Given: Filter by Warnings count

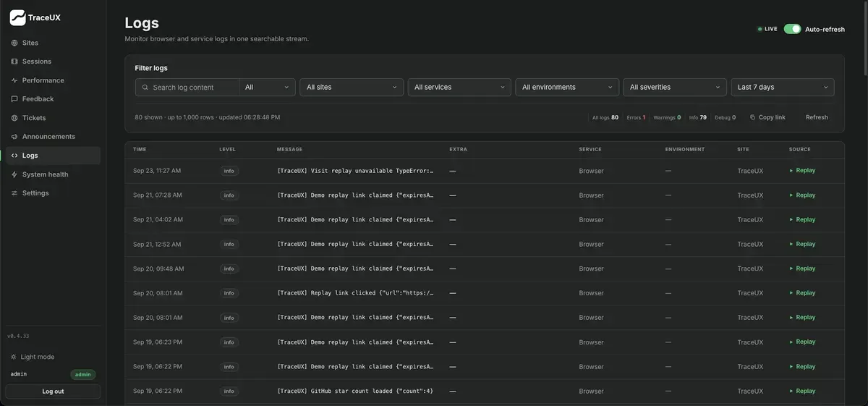Looking at the screenshot, I should pyautogui.click(x=667, y=117).
